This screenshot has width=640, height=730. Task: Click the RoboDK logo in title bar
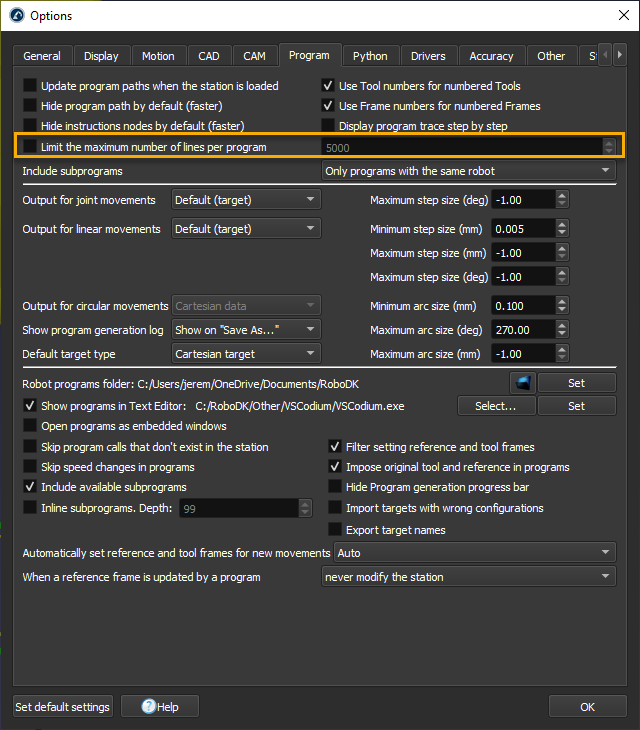click(15, 15)
